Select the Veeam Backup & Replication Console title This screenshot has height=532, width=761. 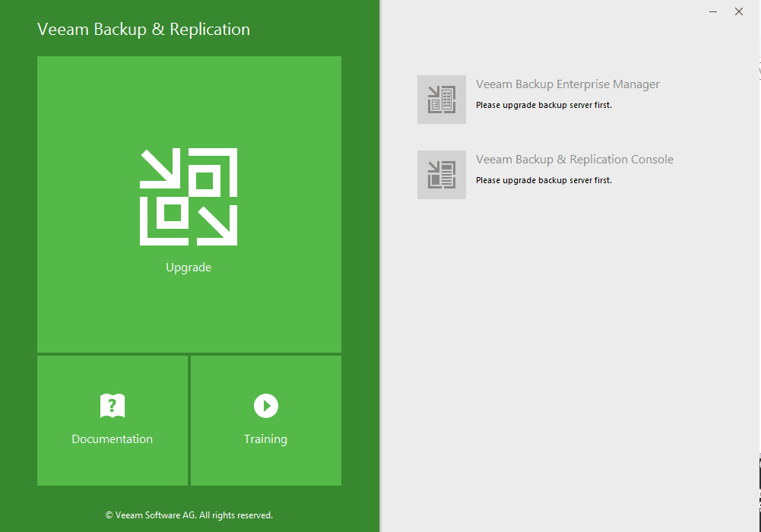575,160
